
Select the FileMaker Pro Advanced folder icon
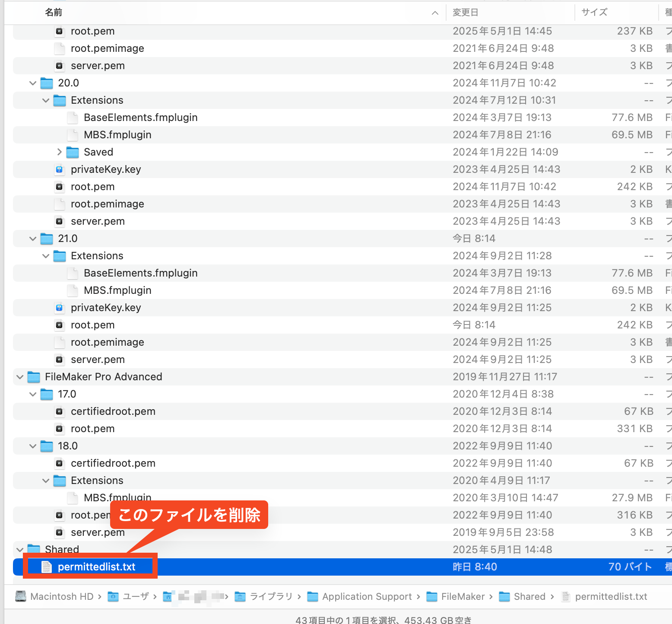34,377
